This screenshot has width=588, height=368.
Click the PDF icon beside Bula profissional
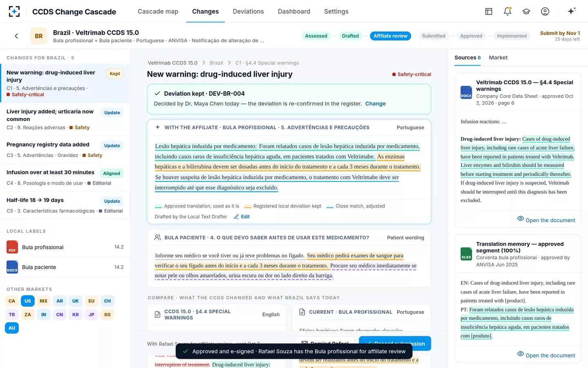(x=12, y=247)
